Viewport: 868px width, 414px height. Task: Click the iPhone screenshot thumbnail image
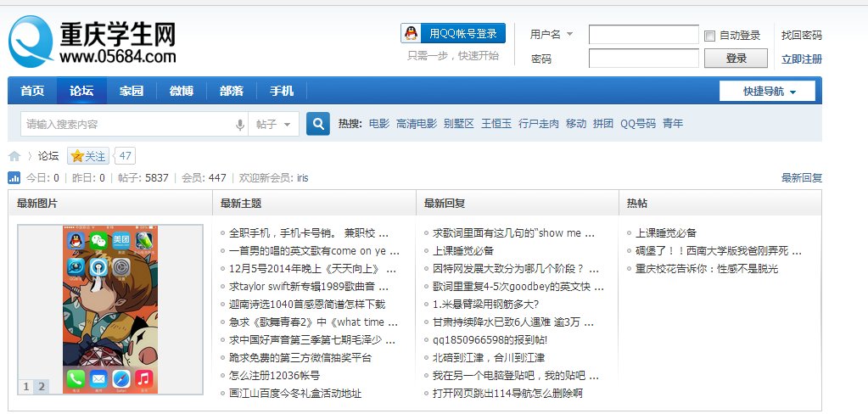coord(110,310)
